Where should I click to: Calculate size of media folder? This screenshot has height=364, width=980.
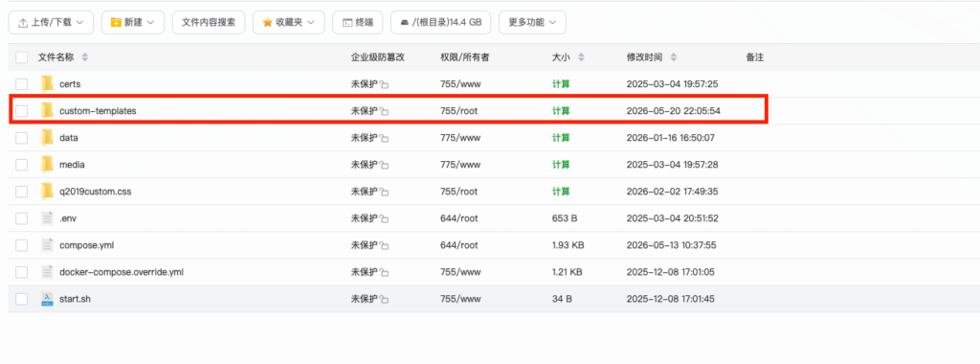click(x=561, y=165)
